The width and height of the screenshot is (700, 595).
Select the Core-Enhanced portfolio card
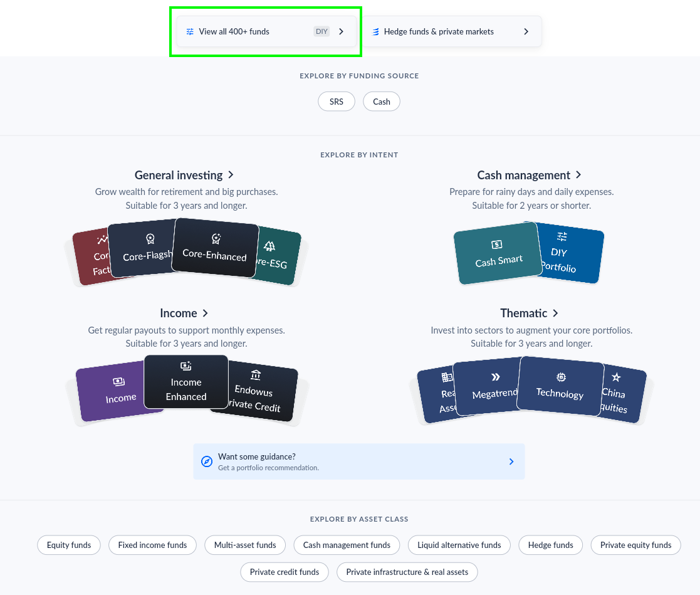215,248
